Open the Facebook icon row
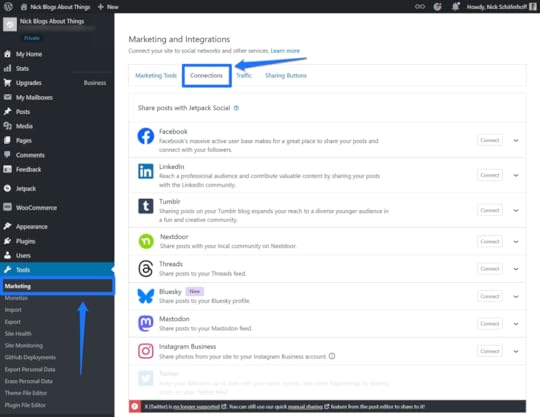The width and height of the screenshot is (540, 417). point(146,136)
